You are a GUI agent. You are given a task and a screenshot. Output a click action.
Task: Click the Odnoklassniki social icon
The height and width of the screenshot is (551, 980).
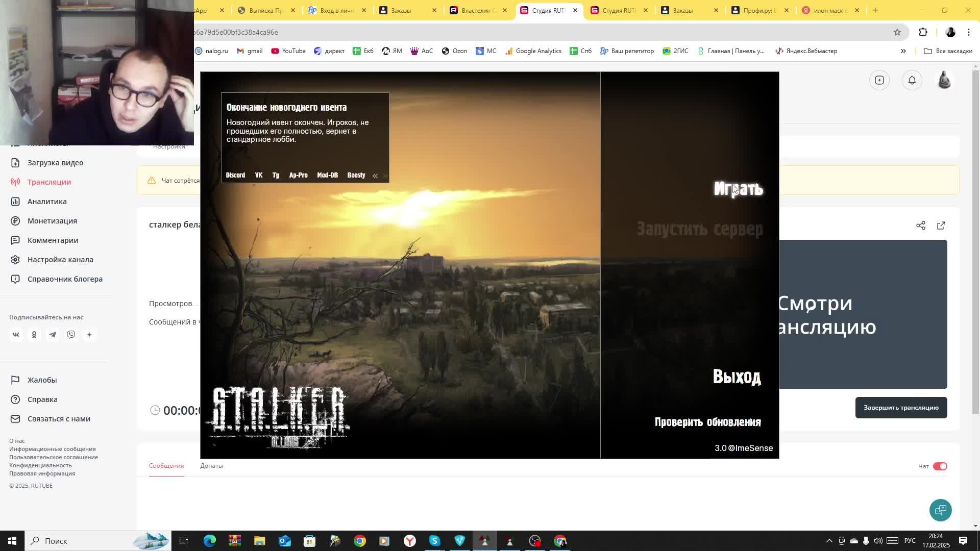pyautogui.click(x=34, y=335)
